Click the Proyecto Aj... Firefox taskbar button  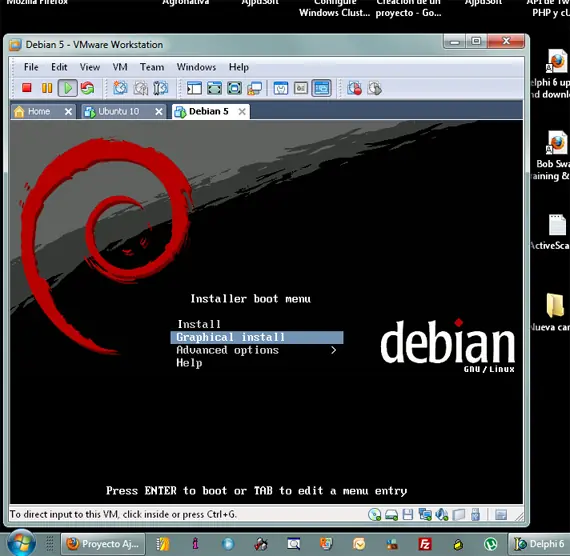[x=103, y=544]
